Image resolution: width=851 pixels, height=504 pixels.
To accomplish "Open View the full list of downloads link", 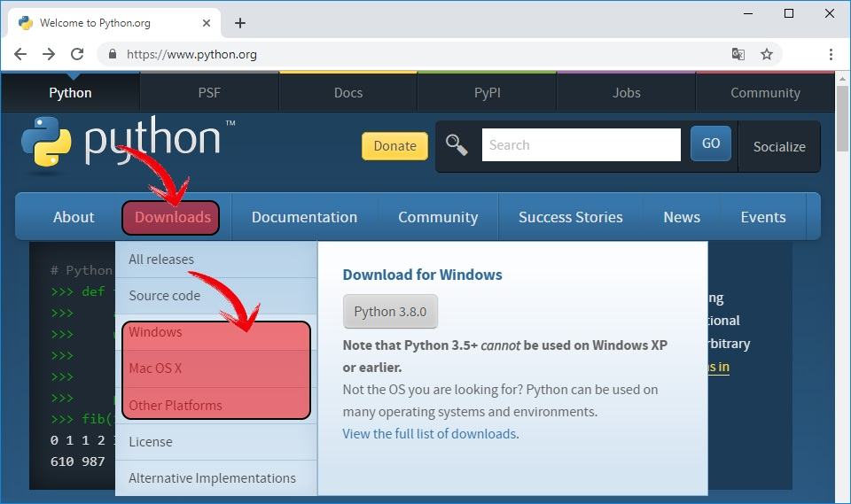I will click(x=429, y=434).
